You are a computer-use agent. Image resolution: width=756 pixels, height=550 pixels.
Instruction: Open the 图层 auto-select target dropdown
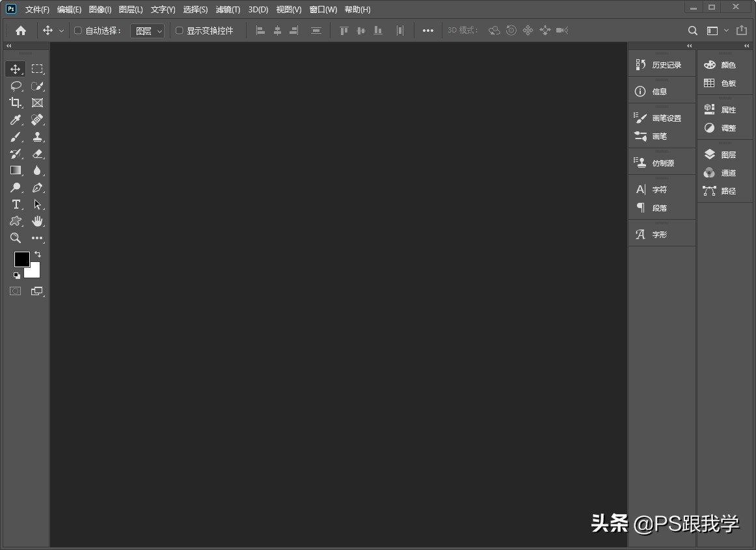click(147, 31)
